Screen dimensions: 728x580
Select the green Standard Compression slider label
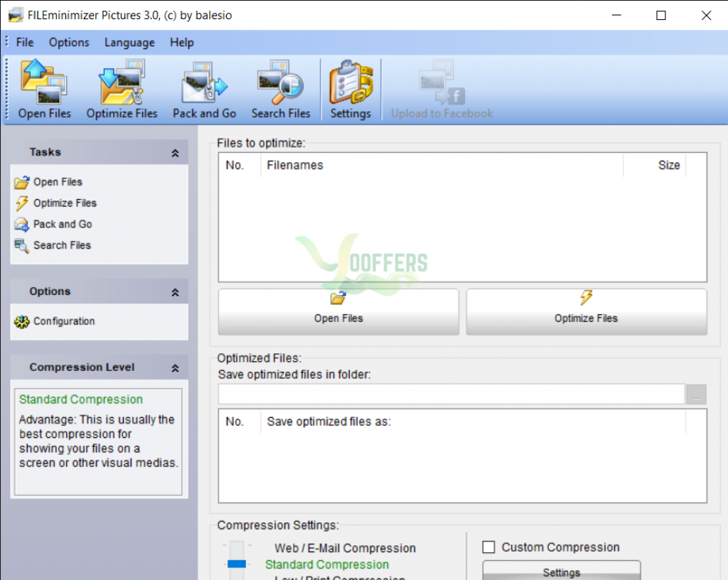coord(327,564)
